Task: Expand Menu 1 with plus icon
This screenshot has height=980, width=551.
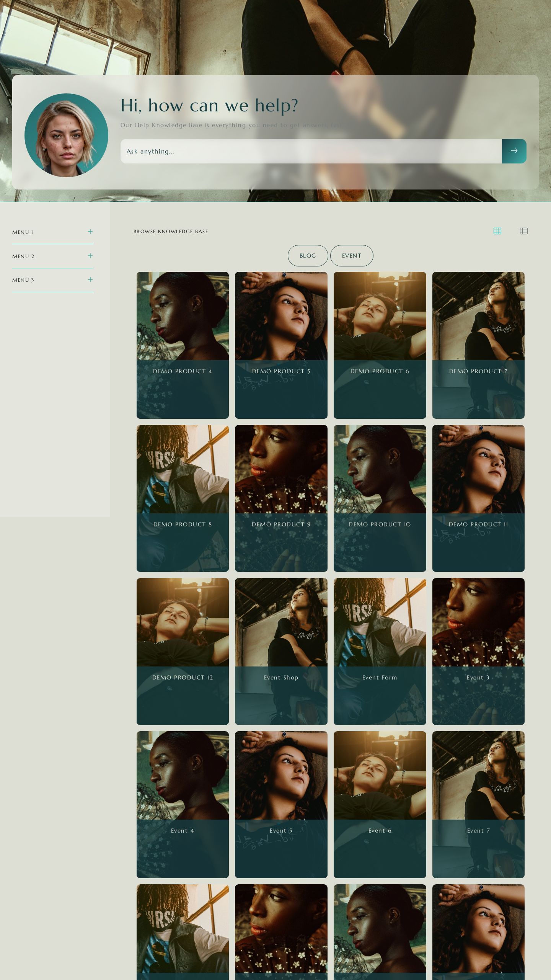Action: pyautogui.click(x=90, y=232)
